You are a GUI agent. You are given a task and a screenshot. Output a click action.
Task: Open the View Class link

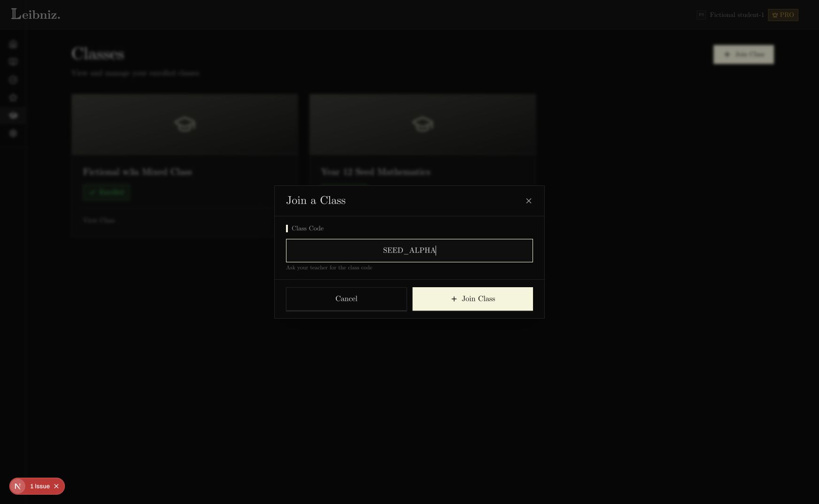click(99, 220)
